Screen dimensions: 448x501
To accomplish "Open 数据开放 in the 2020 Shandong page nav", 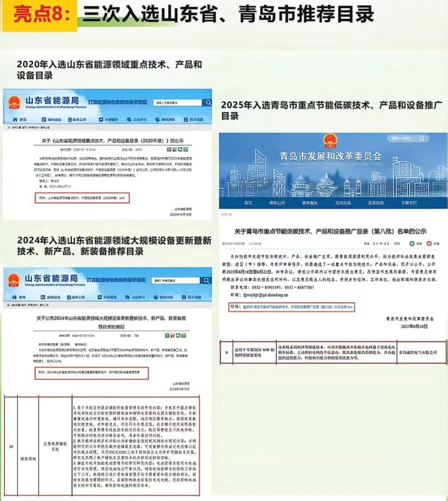I will (165, 119).
